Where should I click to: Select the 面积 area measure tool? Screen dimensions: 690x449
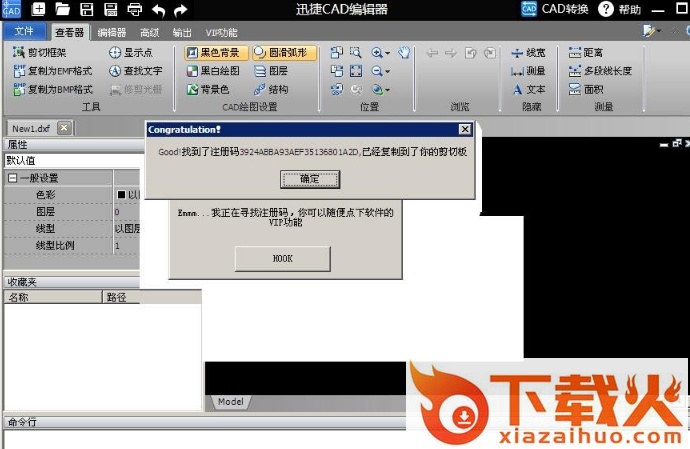586,89
